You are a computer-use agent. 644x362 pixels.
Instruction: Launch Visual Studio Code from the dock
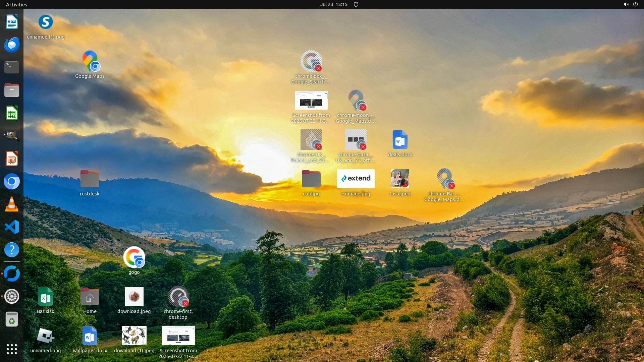tap(11, 227)
